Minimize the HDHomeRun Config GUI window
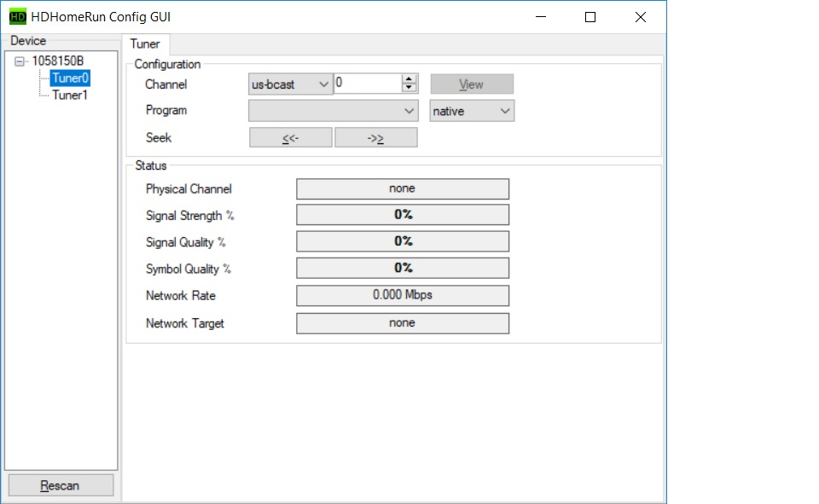819x504 pixels. point(541,17)
